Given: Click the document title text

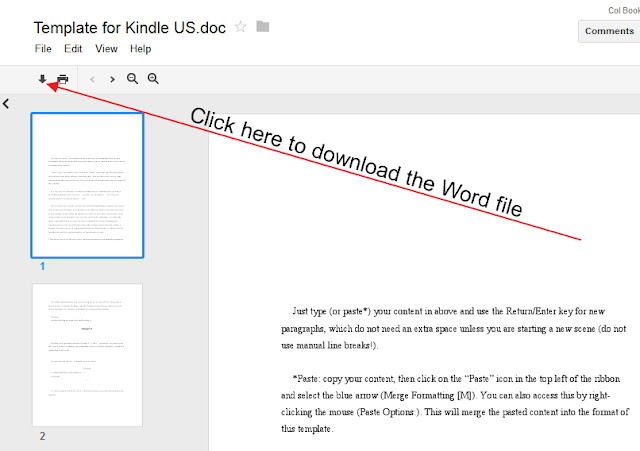Looking at the screenshot, I should [129, 28].
